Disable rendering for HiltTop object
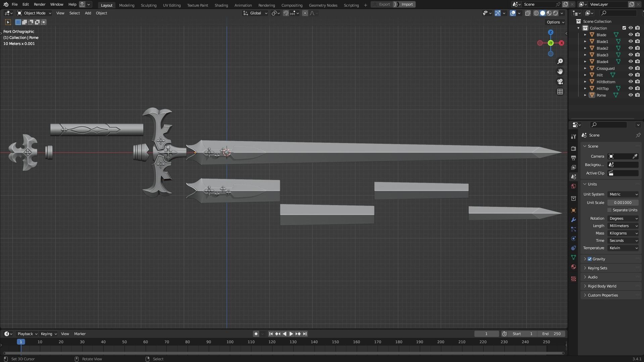Viewport: 644px width, 362px height. [637, 88]
